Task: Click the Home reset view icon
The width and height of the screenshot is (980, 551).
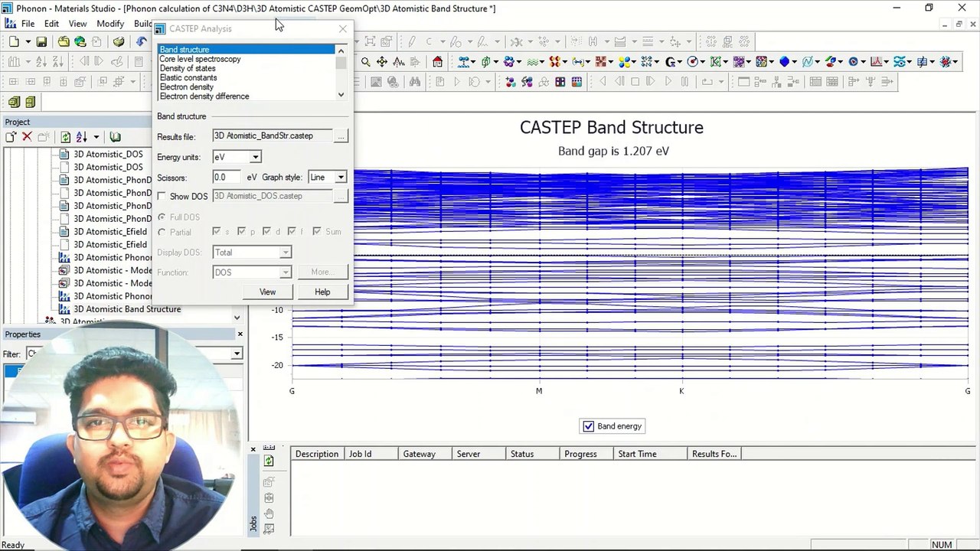Action: (x=437, y=62)
